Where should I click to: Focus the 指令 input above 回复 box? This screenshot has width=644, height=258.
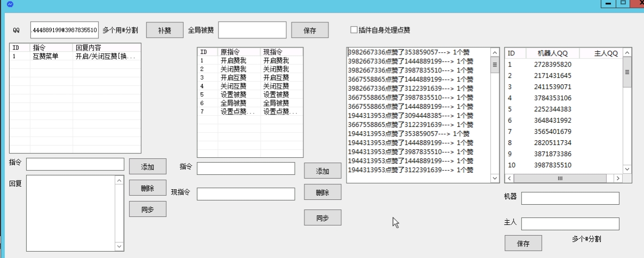click(75, 164)
